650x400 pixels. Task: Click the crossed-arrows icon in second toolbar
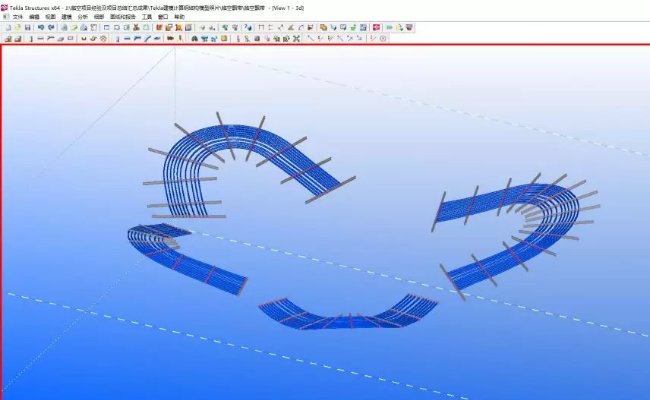(x=296, y=39)
